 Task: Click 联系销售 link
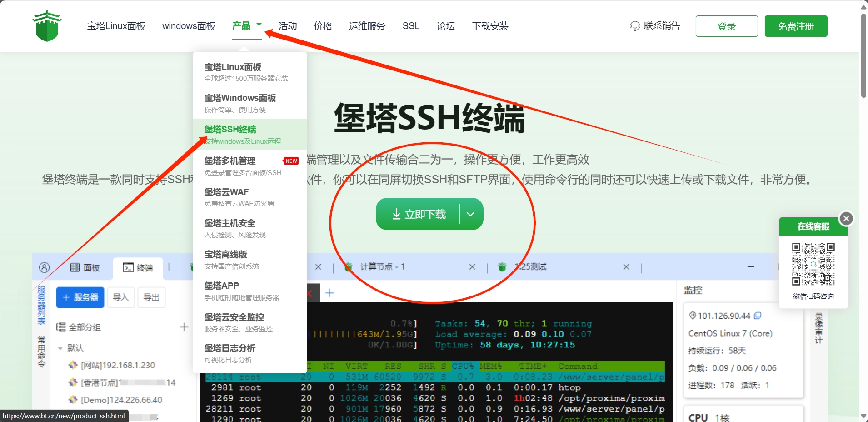(x=662, y=26)
